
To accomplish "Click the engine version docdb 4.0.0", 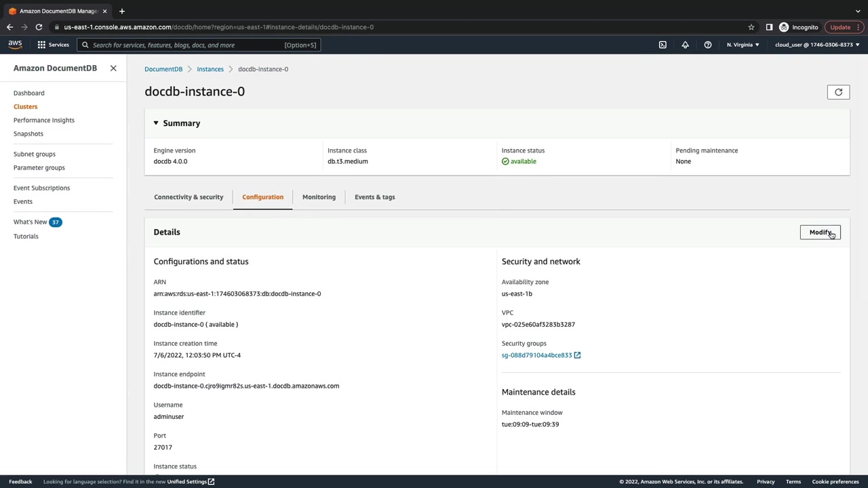I will (x=170, y=161).
